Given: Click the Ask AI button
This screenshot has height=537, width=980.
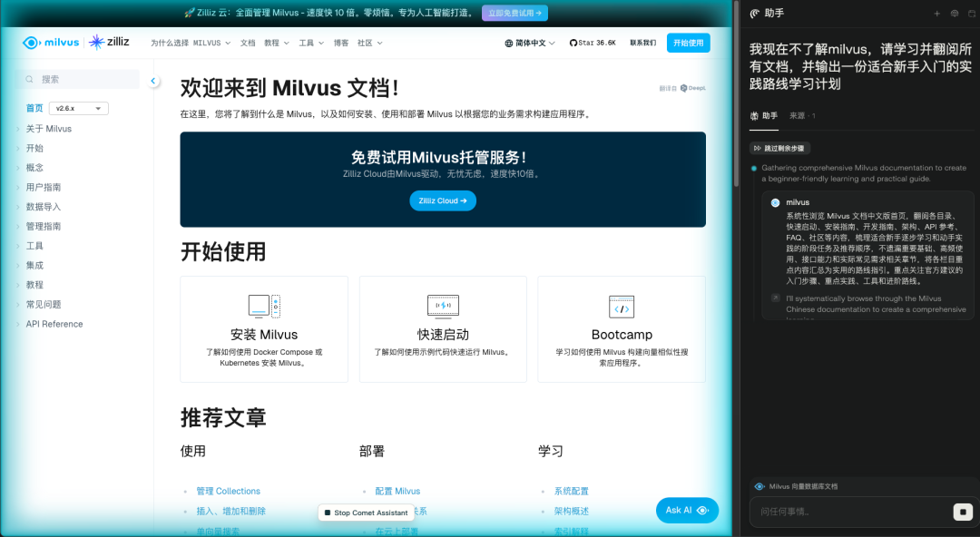Looking at the screenshot, I should click(687, 510).
